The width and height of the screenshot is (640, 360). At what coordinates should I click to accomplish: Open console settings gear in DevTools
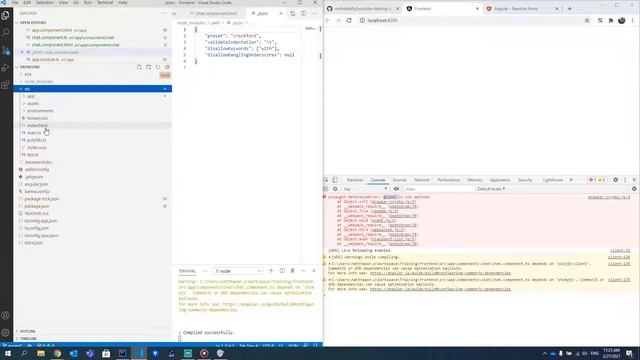point(634,189)
